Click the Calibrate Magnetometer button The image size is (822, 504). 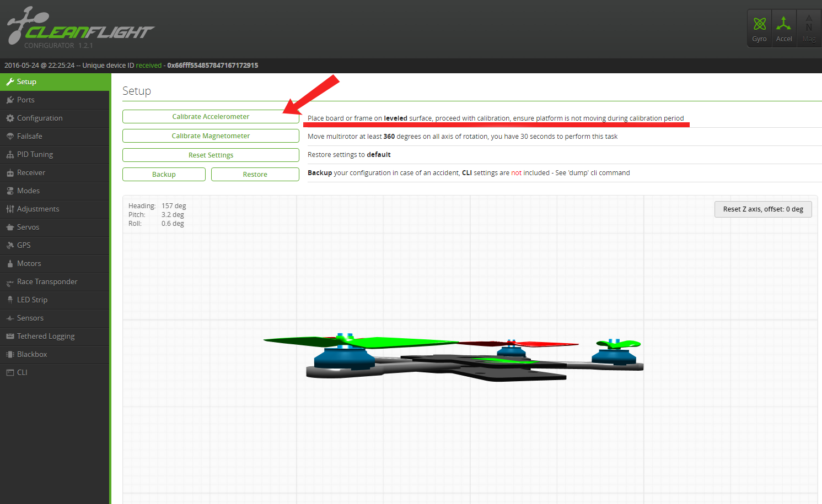tap(211, 136)
